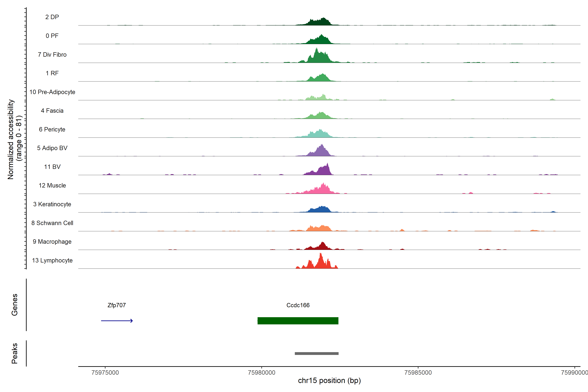Screen dimensions: 588x392
Task: Click the Zfp707 gene arrow
Action: pos(117,320)
